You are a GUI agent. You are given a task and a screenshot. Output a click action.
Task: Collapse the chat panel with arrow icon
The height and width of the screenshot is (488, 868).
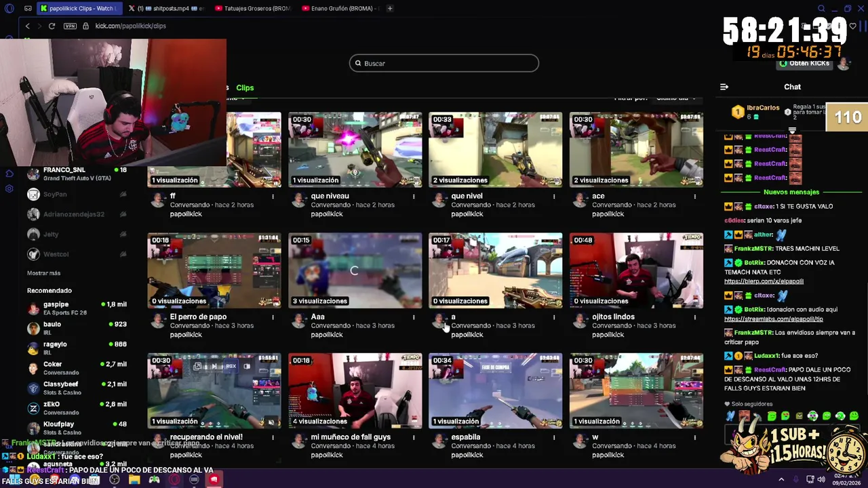point(724,87)
